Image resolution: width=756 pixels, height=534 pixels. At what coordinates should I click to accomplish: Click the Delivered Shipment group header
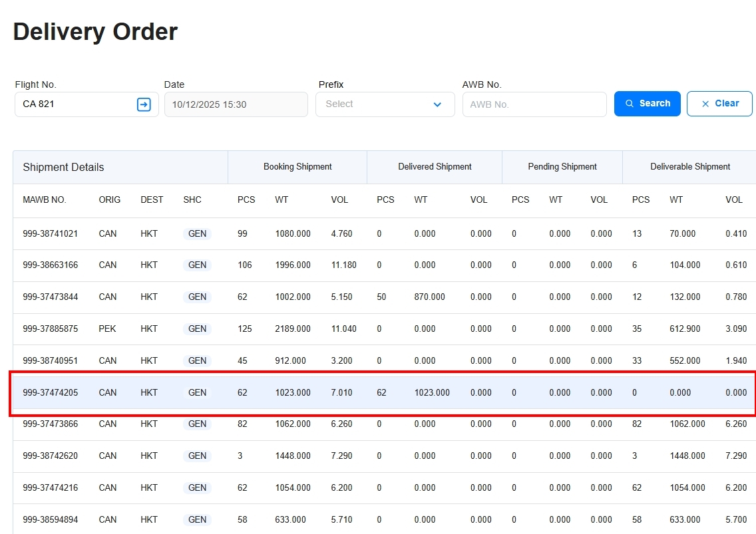click(x=435, y=167)
